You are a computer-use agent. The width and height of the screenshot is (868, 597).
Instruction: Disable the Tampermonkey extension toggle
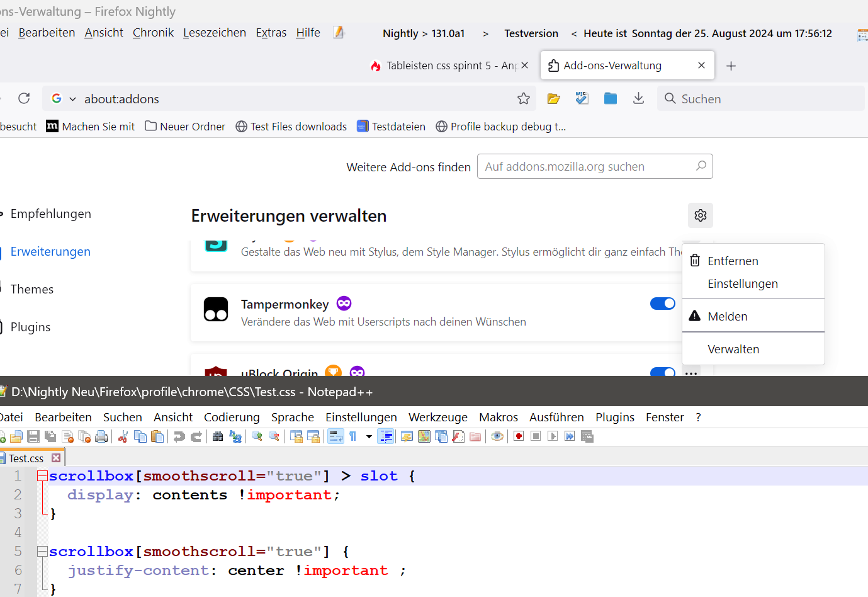(663, 304)
